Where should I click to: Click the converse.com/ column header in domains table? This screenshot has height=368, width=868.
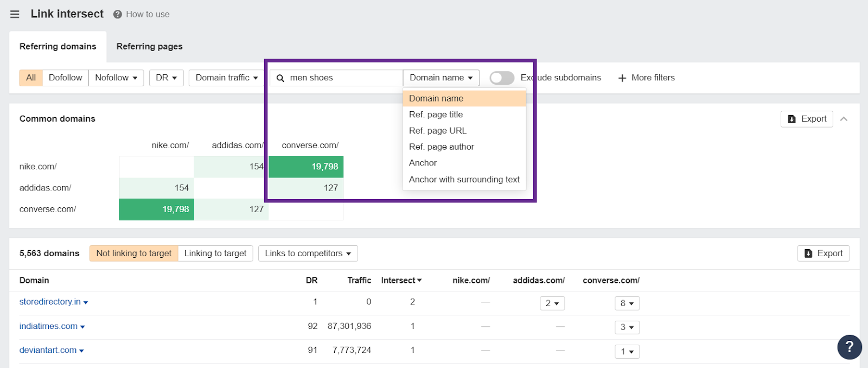point(611,281)
